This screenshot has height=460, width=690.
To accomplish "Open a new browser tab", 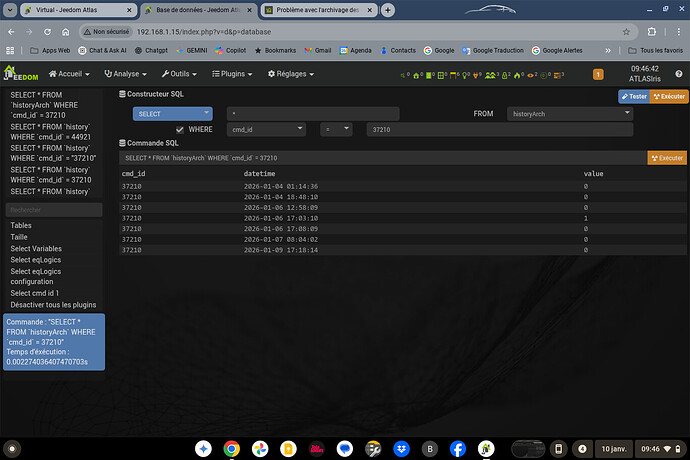I will pos(388,10).
